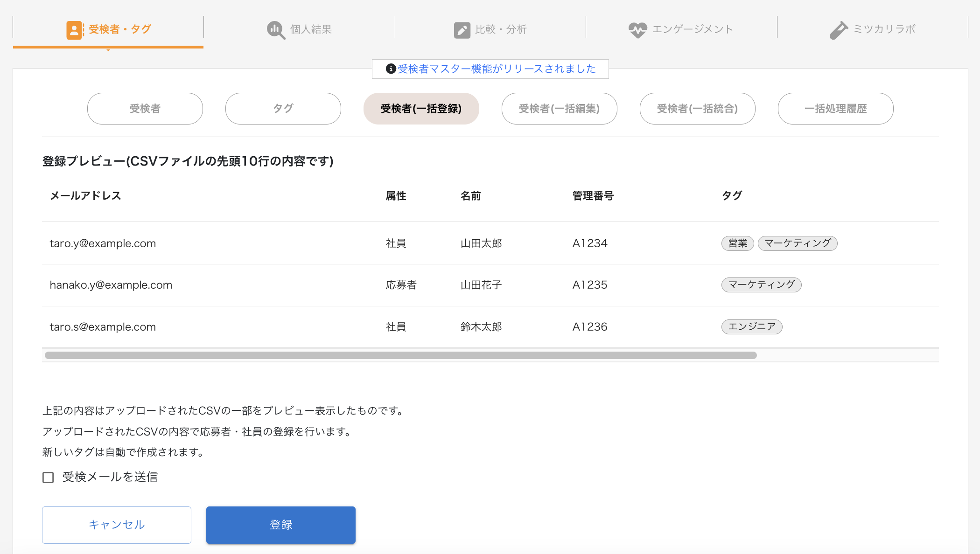Click the エンゲージメント heart pulse icon

[637, 30]
